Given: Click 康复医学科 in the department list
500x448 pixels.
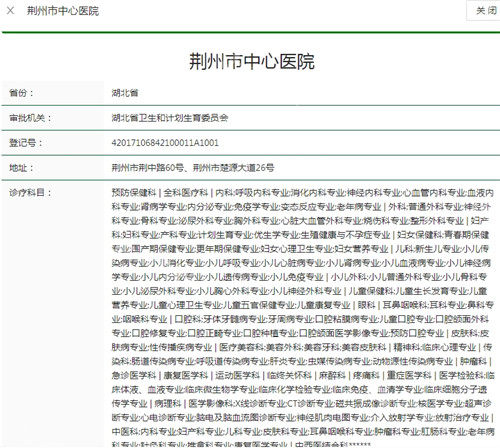Looking at the screenshot, I should (186, 375).
